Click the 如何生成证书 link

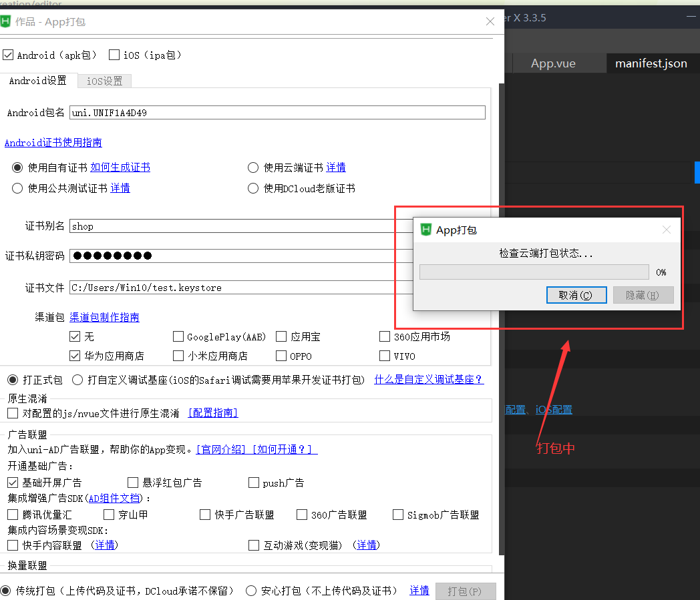point(120,167)
